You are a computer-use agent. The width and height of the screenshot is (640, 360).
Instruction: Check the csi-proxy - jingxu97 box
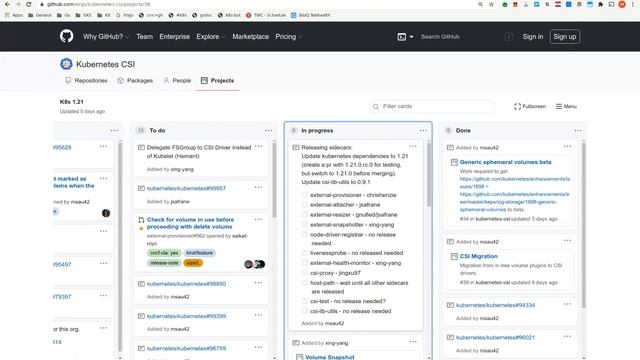(305, 272)
